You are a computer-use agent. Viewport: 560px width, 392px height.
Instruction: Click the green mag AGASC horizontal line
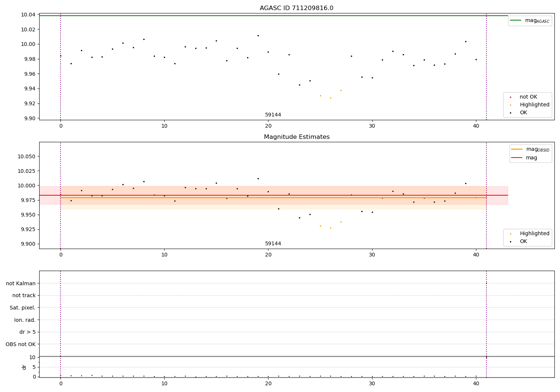[x=274, y=16]
